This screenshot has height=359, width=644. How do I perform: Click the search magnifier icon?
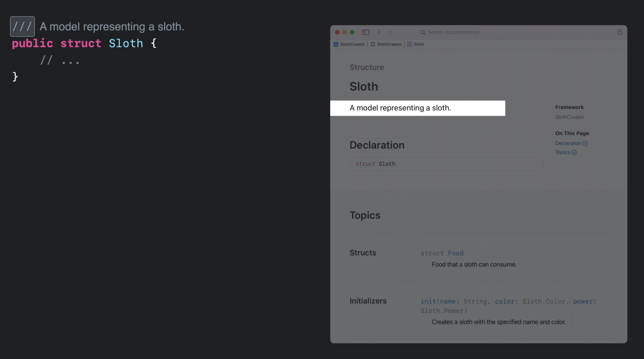tap(423, 33)
